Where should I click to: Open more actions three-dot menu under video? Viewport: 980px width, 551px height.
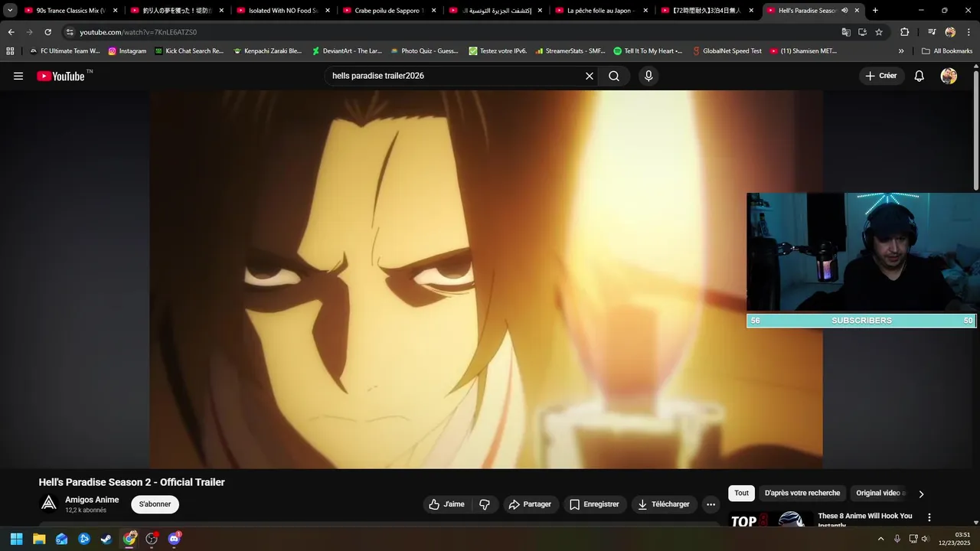pos(710,504)
